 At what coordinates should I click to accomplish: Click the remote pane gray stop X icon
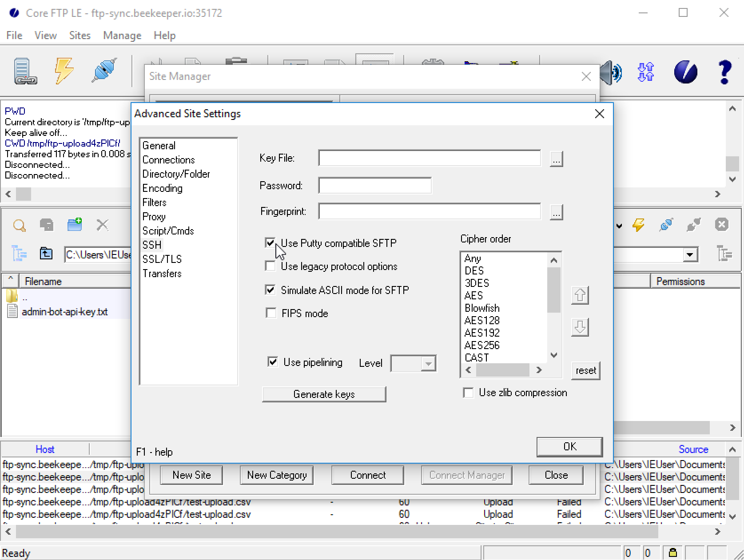tap(722, 225)
